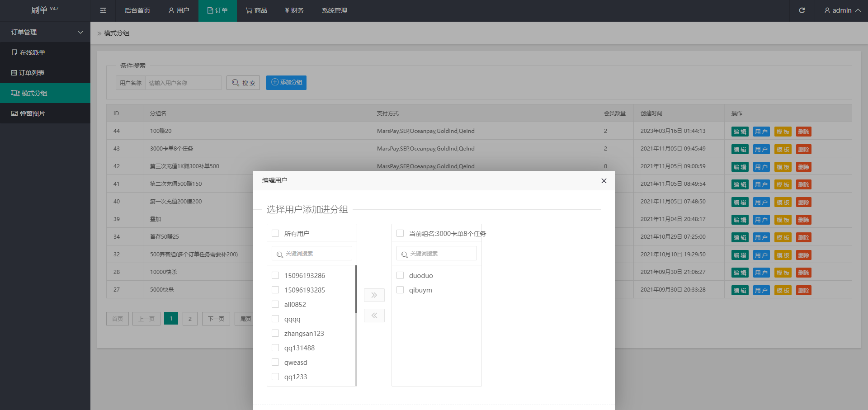Screen dimensions: 868x410
Task: Click the move-left double arrow button
Action: point(374,316)
